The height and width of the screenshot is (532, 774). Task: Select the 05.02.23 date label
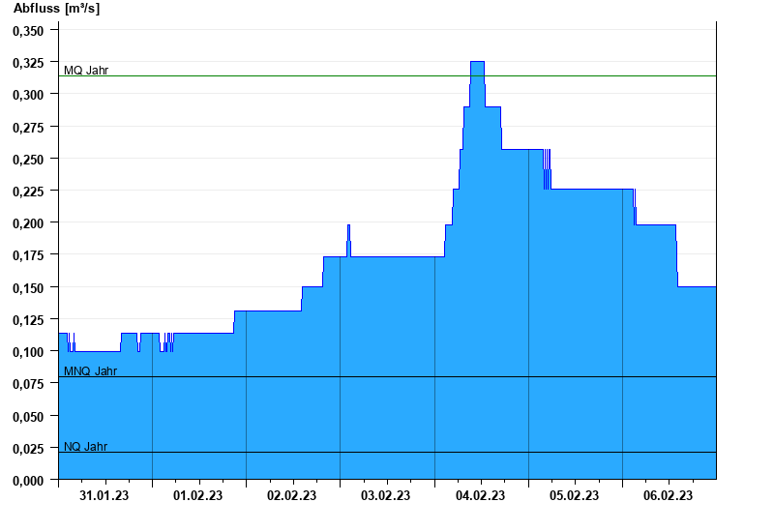coord(575,496)
